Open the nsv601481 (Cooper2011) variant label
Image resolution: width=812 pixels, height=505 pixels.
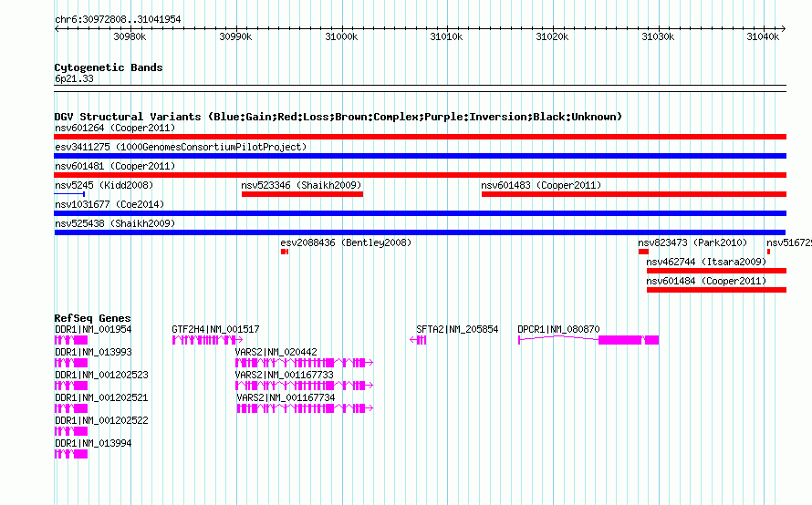coord(115,166)
